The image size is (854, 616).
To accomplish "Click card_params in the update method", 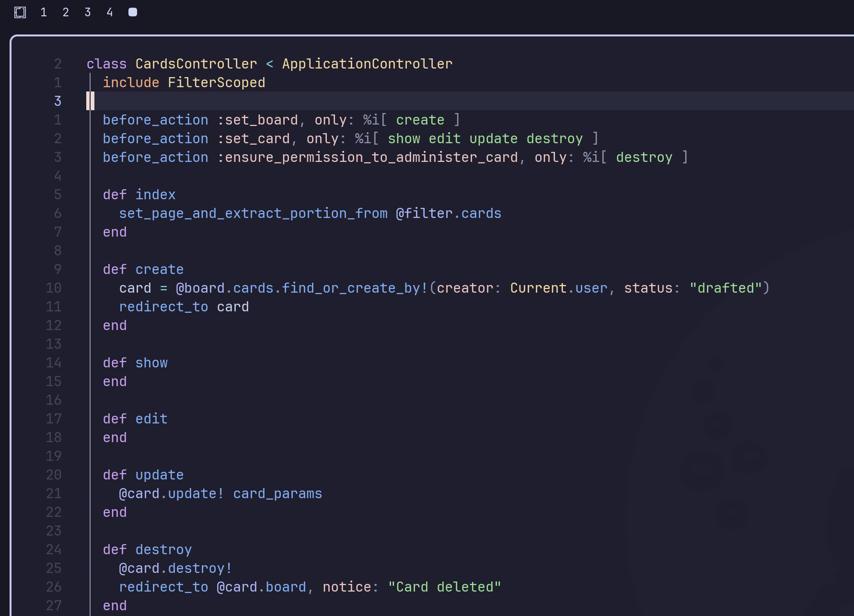I will point(277,493).
